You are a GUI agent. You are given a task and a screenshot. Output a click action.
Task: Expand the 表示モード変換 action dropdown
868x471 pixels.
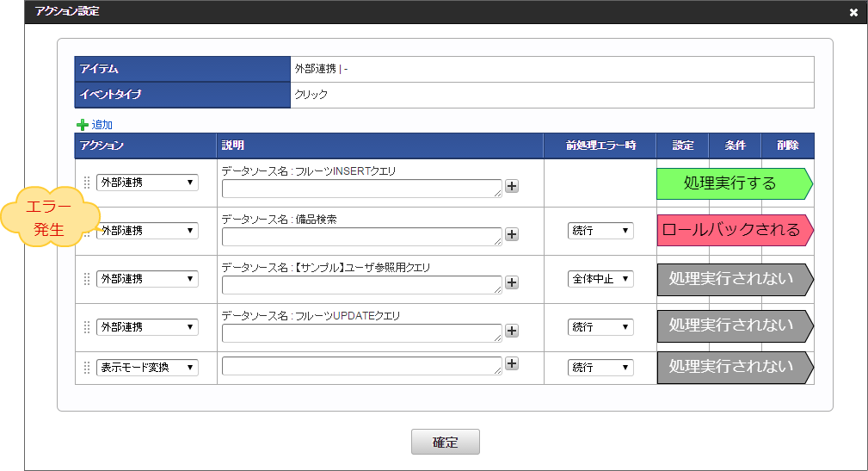pyautogui.click(x=147, y=368)
